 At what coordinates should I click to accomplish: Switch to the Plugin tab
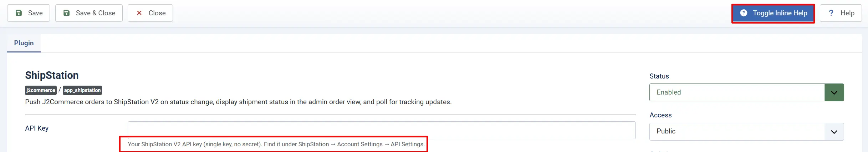[x=24, y=43]
